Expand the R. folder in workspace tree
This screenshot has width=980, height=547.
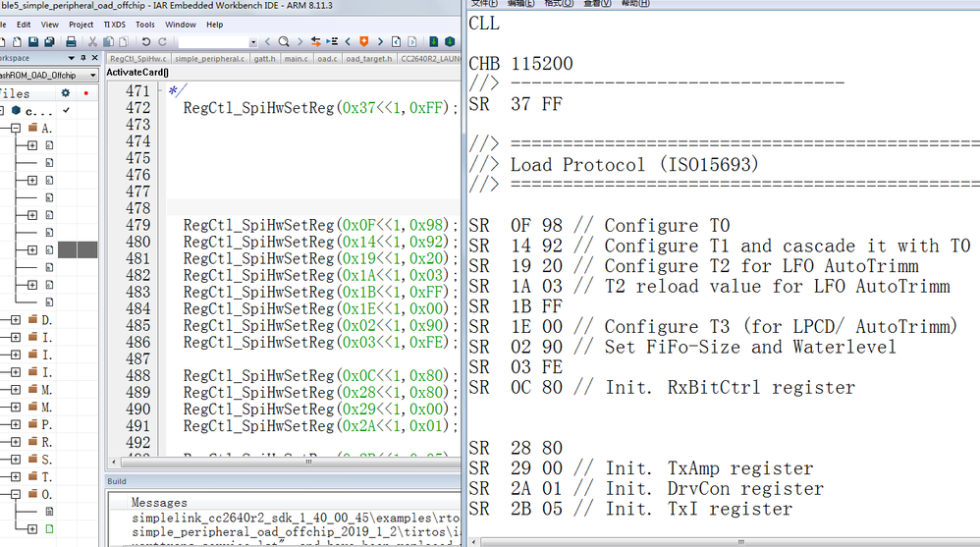[x=16, y=442]
